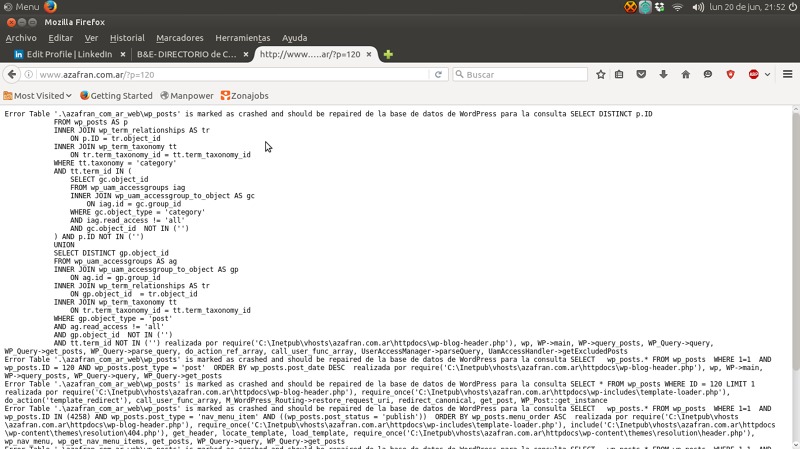Open the Historial menu
The width and height of the screenshot is (800, 449).
[127, 38]
